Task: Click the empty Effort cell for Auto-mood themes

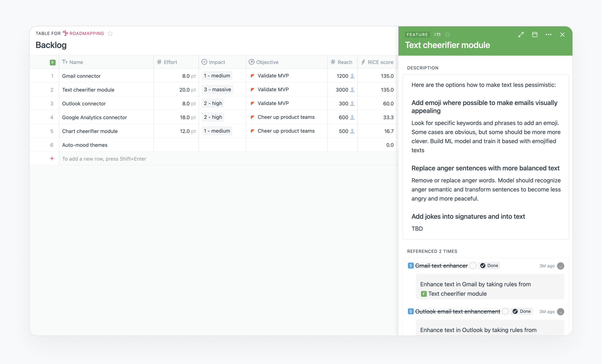Action: 176,145
